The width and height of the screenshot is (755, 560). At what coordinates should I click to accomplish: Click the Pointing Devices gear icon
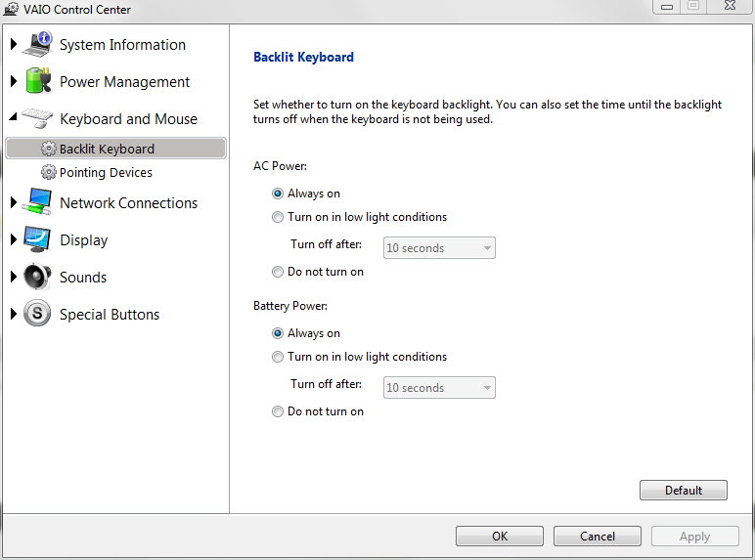coord(48,172)
